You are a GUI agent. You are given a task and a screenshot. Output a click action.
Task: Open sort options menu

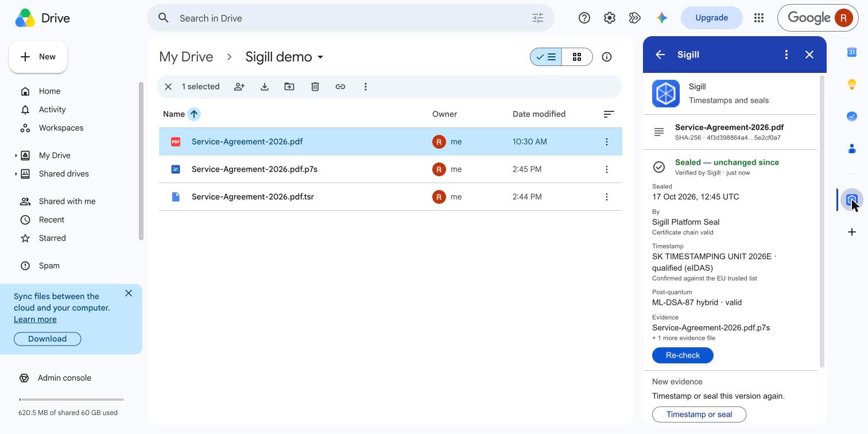pos(609,114)
